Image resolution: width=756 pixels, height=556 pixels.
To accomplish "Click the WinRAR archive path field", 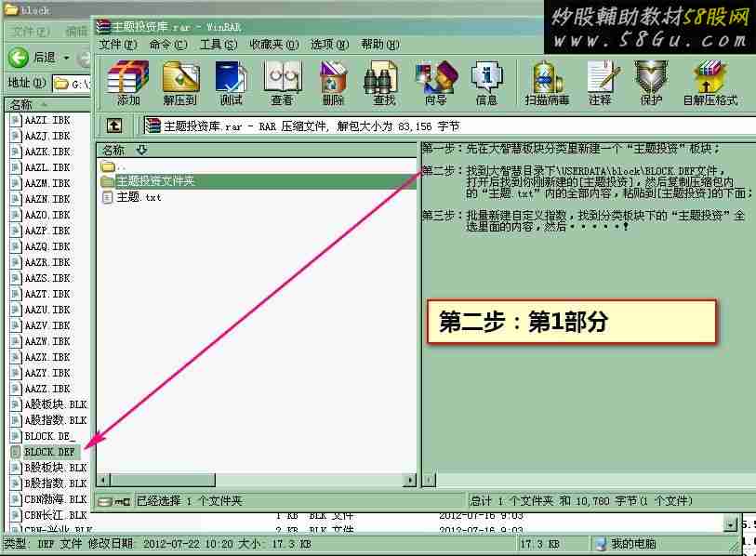I will tap(449, 126).
